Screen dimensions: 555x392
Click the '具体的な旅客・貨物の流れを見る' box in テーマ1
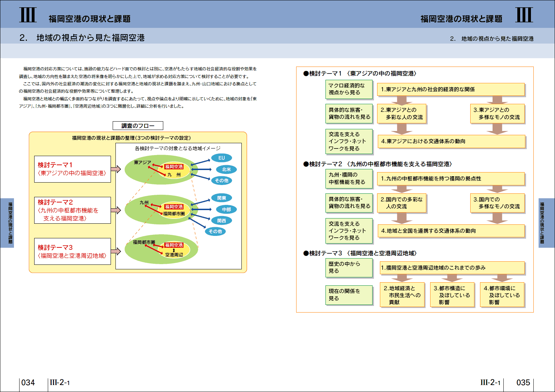(349, 114)
